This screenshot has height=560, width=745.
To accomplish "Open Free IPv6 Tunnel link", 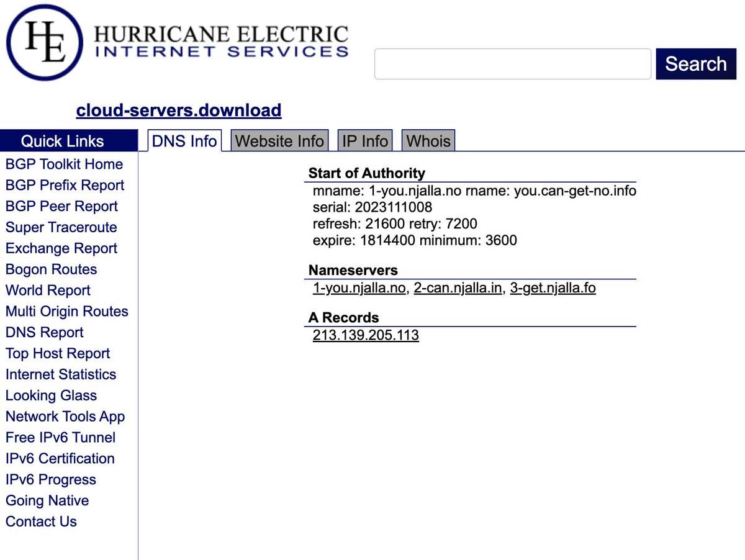I will pos(60,438).
